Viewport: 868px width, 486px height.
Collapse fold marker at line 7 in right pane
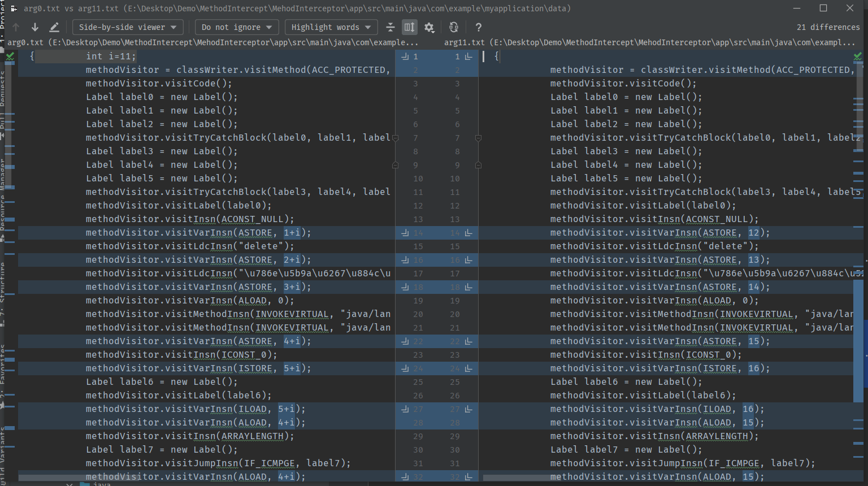click(478, 138)
